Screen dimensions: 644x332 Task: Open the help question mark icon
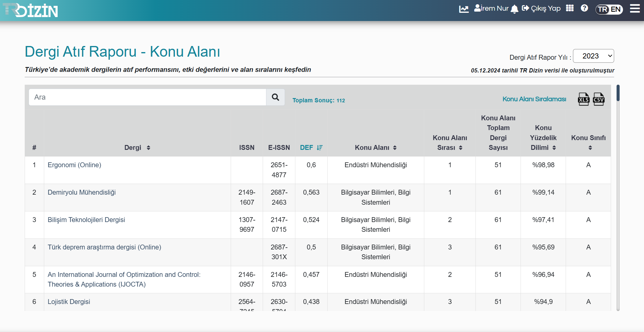584,8
